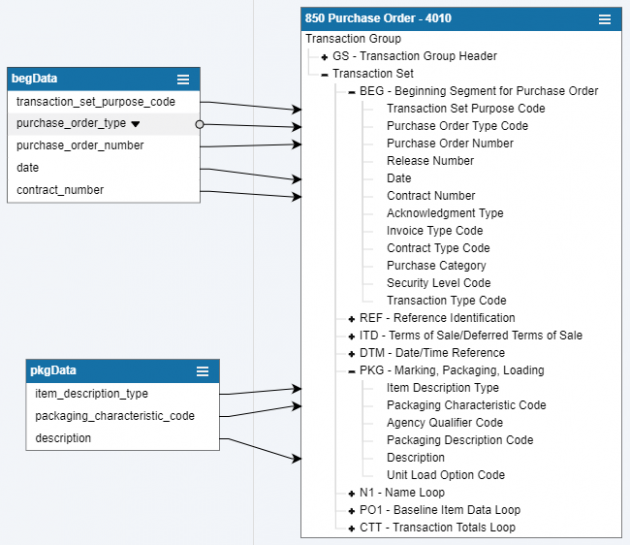Open the begData hamburger menu
Image resolution: width=630 pixels, height=545 pixels.
(x=183, y=79)
